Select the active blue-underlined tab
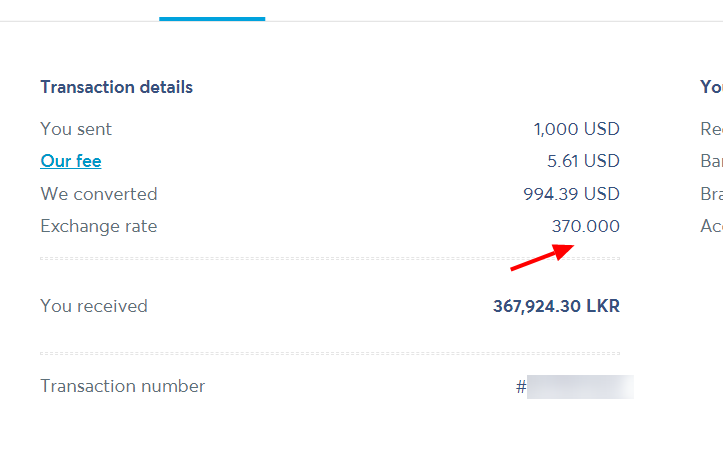This screenshot has width=723, height=455. pyautogui.click(x=212, y=18)
